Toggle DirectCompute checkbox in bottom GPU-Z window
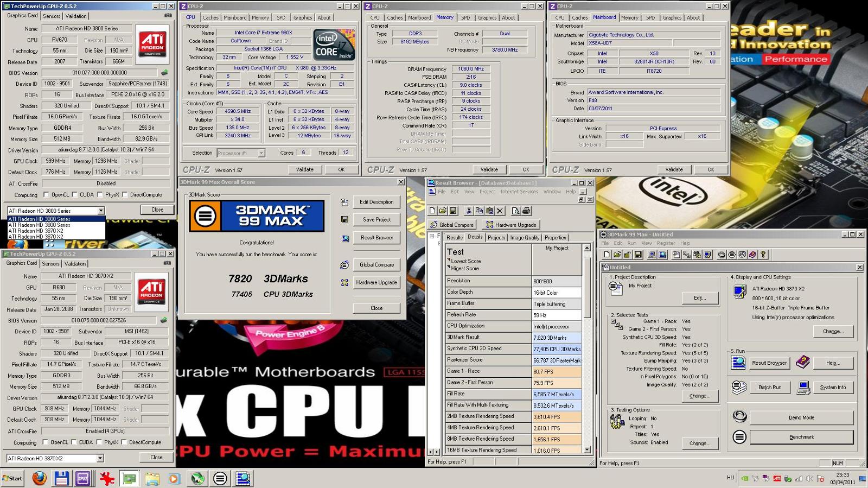This screenshot has height=488, width=868. pos(124,442)
